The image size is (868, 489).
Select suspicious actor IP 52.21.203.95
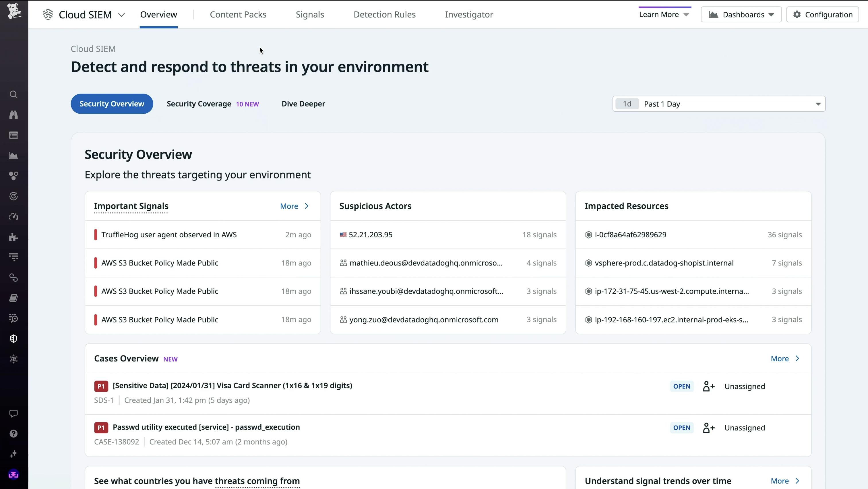coord(370,235)
